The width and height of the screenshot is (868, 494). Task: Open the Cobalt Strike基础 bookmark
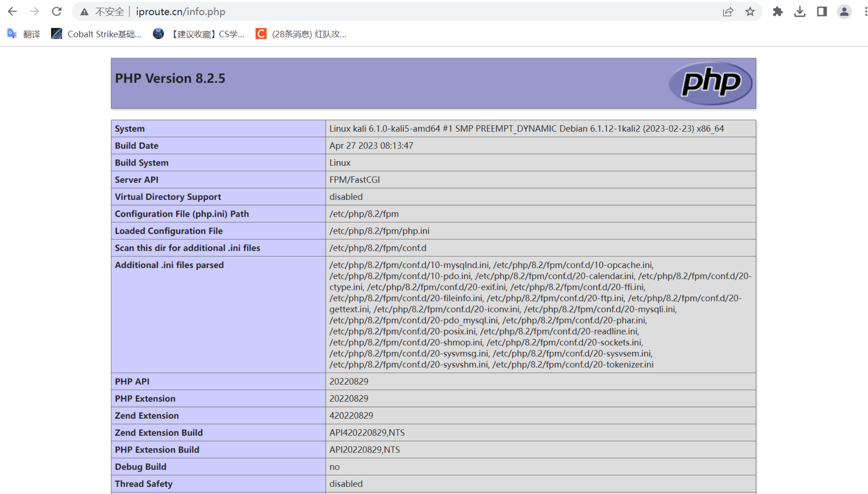pyautogui.click(x=96, y=34)
